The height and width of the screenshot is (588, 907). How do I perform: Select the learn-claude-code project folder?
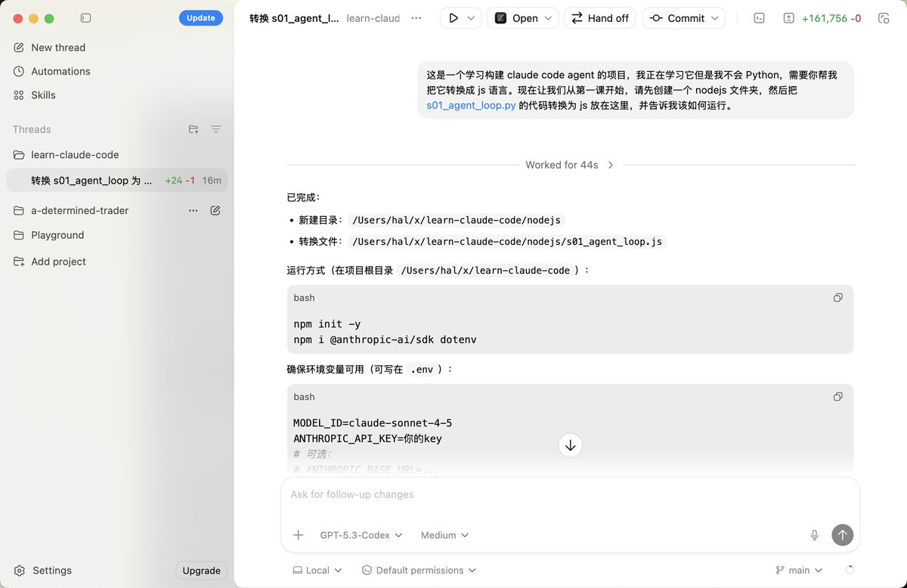[75, 155]
